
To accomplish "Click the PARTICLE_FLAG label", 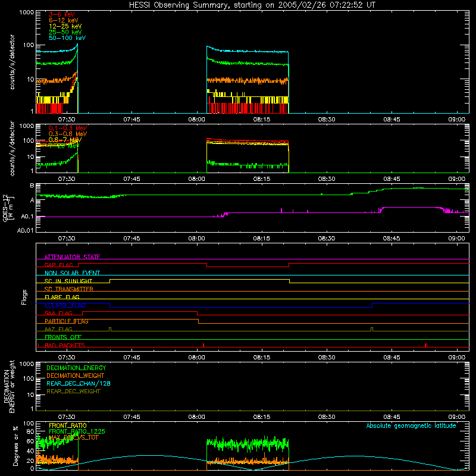I will coord(66,321).
